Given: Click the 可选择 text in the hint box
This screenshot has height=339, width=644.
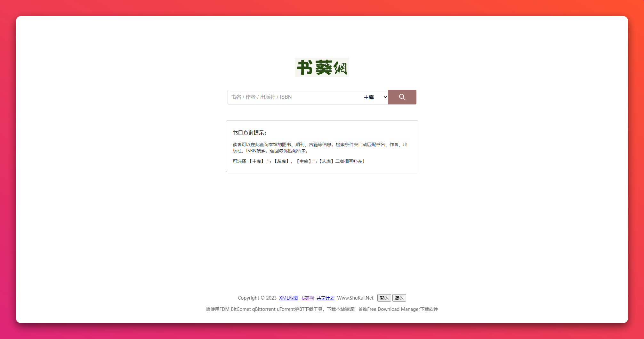Looking at the screenshot, I should (x=239, y=161).
